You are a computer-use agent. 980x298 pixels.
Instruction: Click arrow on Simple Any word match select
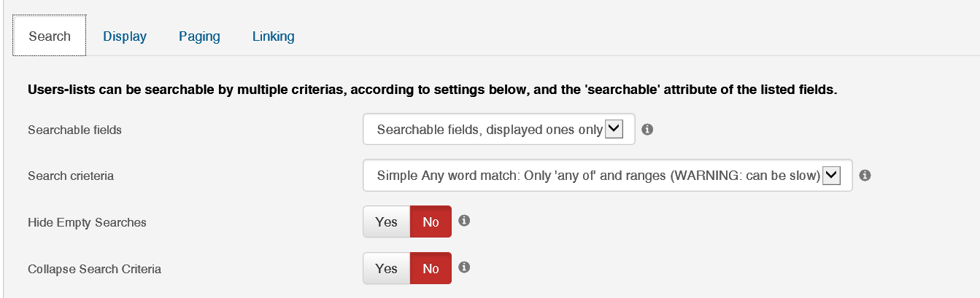pyautogui.click(x=832, y=176)
